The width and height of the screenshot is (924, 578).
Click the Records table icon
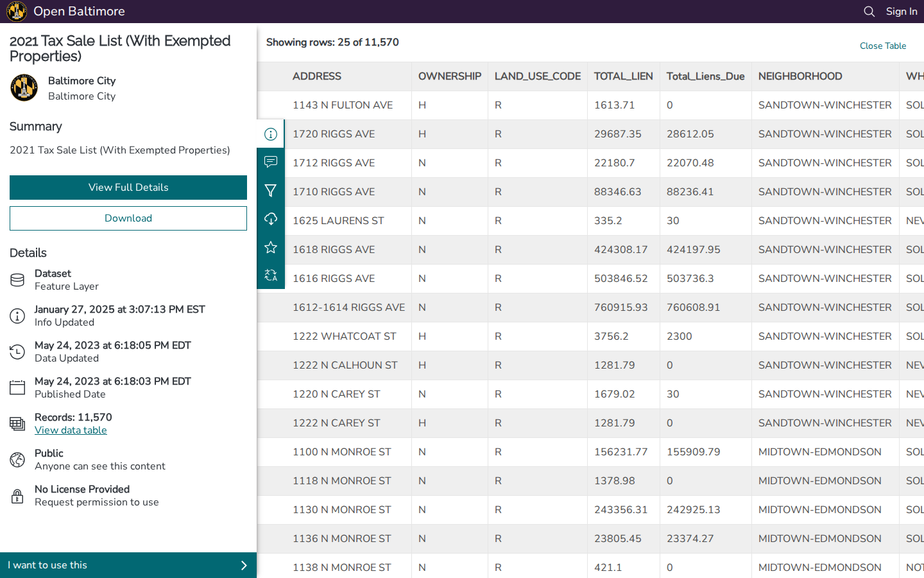click(17, 424)
